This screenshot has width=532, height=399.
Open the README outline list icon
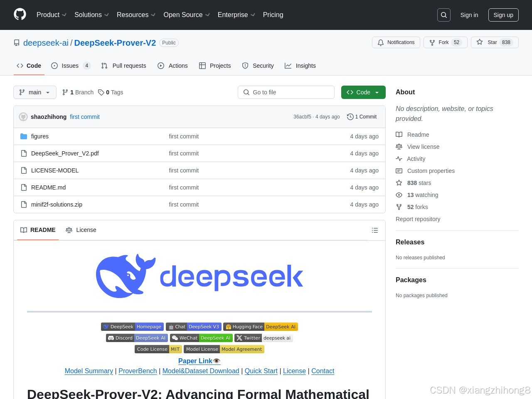375,230
